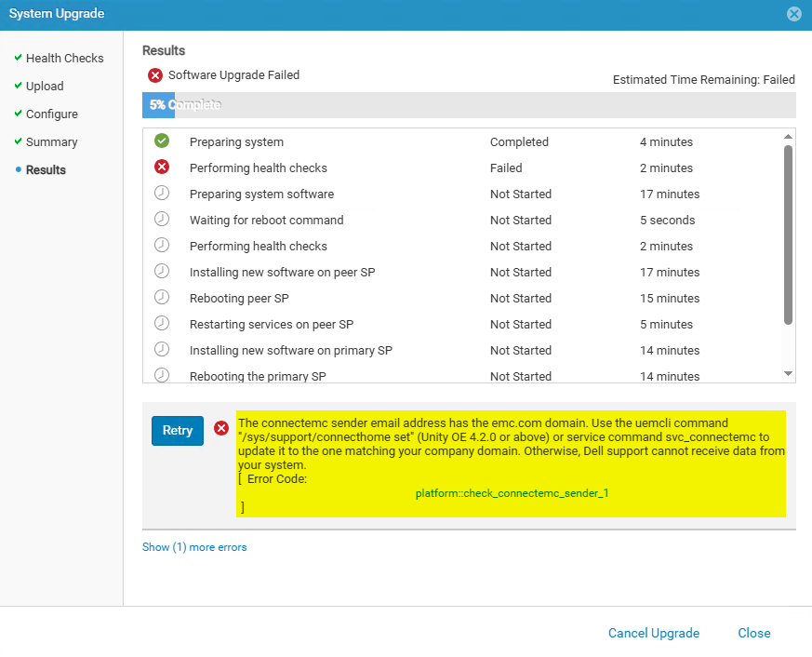Click the red icon beside Software Upgrade Failed
The image size is (812, 657).
(155, 75)
